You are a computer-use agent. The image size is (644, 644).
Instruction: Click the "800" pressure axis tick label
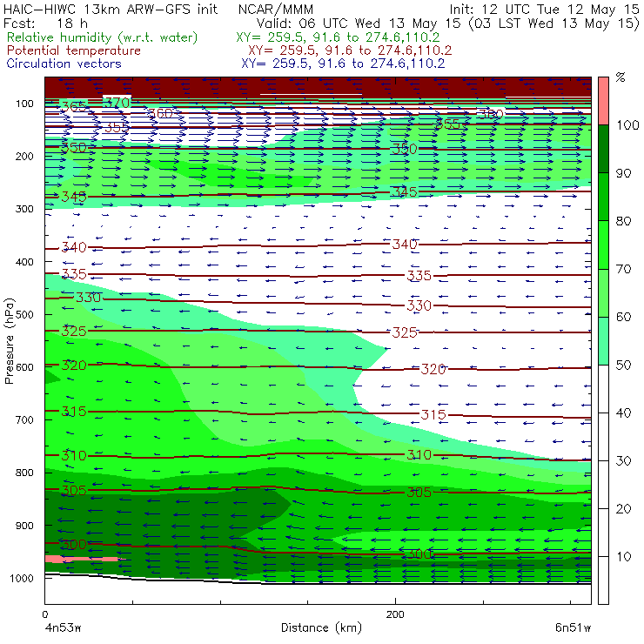point(24,473)
